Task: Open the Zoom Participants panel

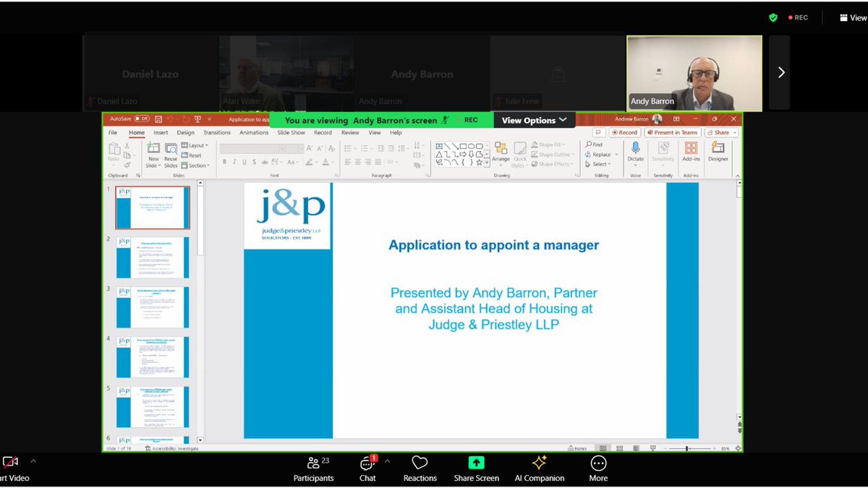Action: click(x=313, y=468)
